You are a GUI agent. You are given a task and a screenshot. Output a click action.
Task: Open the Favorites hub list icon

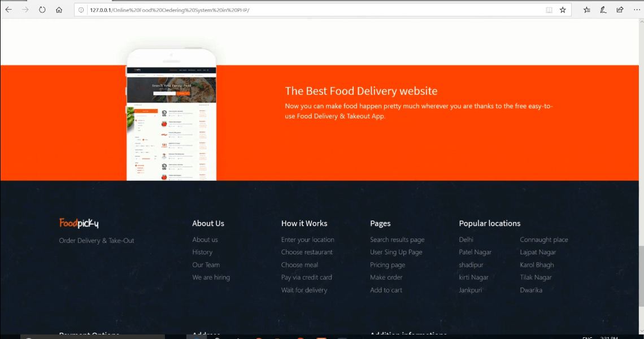coord(587,10)
